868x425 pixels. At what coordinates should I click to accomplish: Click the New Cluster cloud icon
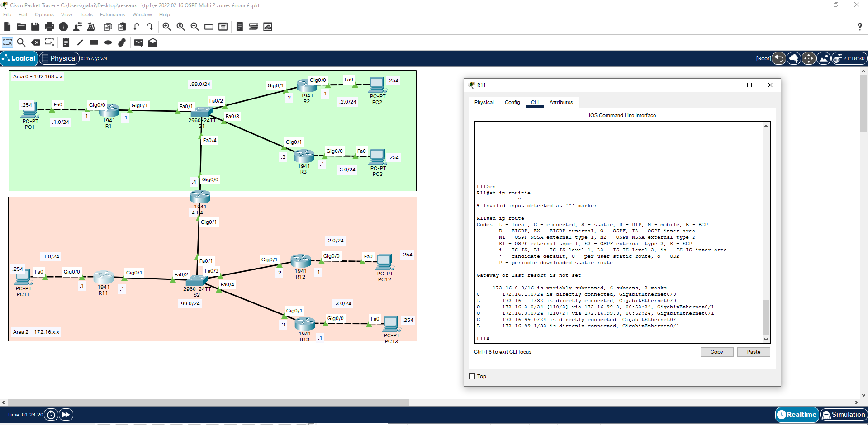(794, 58)
